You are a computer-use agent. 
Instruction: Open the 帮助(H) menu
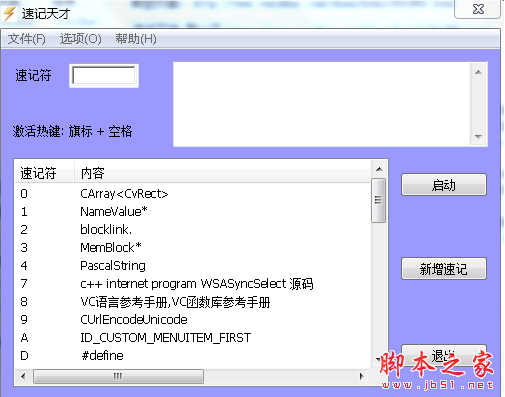(x=136, y=39)
